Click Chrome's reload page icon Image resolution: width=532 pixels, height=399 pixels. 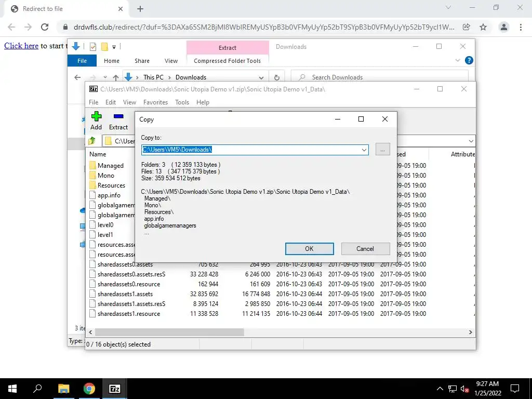pyautogui.click(x=45, y=27)
